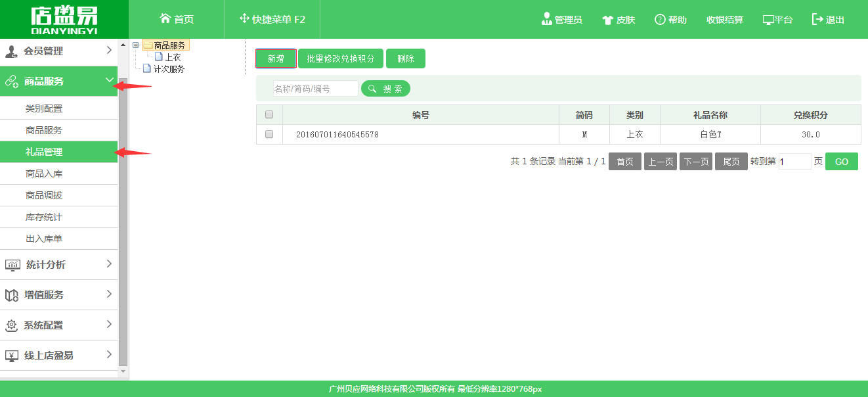Open 出入库单 submenu item
Image resolution: width=868 pixels, height=397 pixels.
click(59, 239)
